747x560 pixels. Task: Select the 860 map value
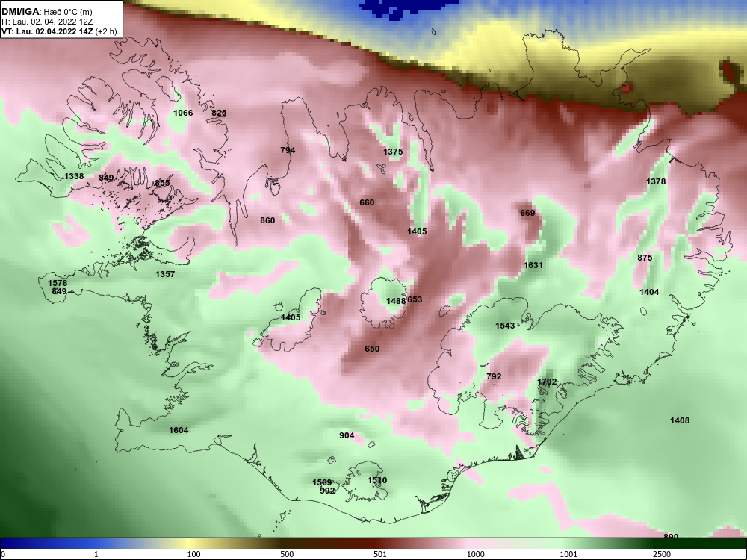point(267,220)
